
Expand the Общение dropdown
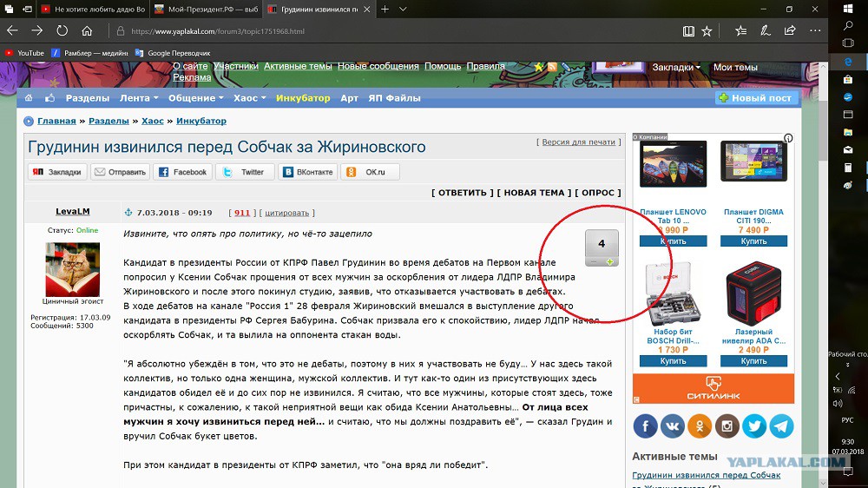pos(196,98)
